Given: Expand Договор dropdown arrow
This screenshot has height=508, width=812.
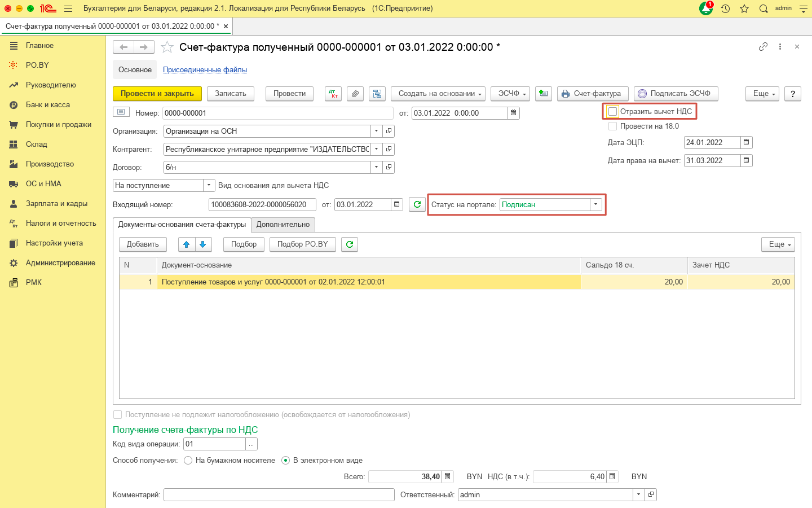Looking at the screenshot, I should point(377,167).
